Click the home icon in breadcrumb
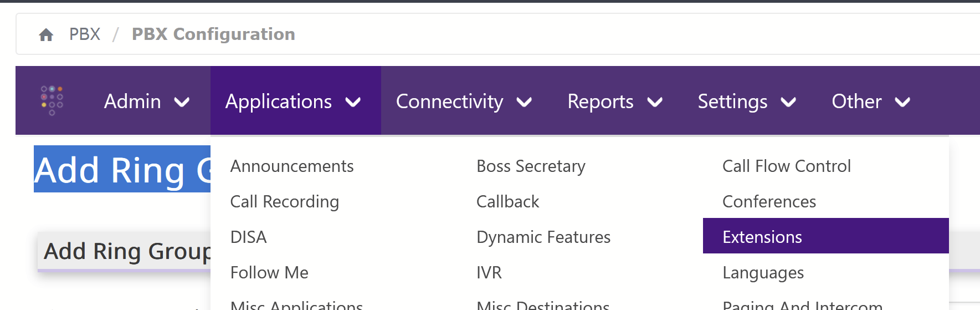The image size is (980, 310). click(46, 35)
